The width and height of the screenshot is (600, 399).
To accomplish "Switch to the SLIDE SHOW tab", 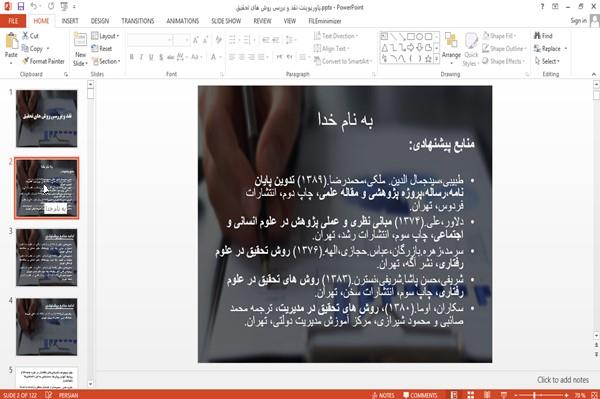I will (226, 21).
